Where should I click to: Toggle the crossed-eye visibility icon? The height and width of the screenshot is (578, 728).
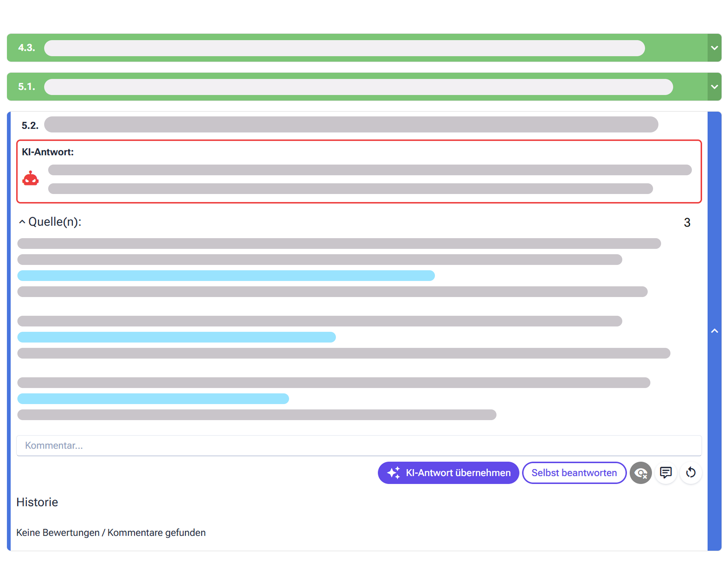(x=641, y=473)
